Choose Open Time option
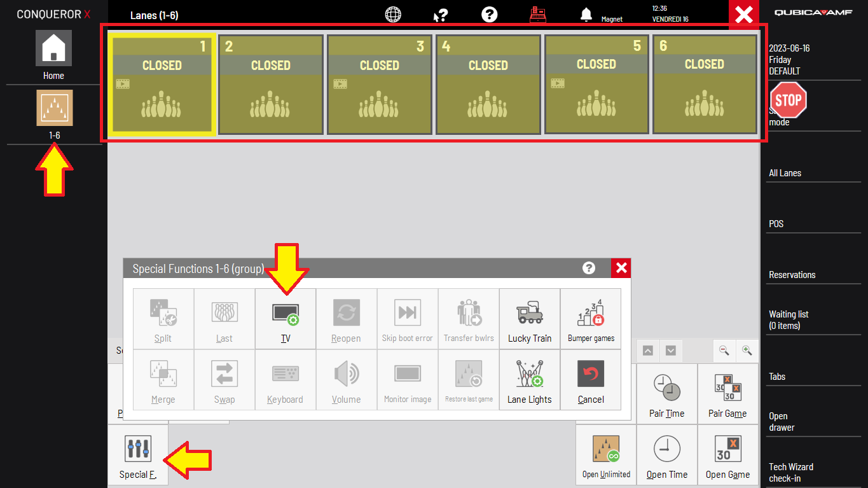This screenshot has height=488, width=868. [667, 455]
